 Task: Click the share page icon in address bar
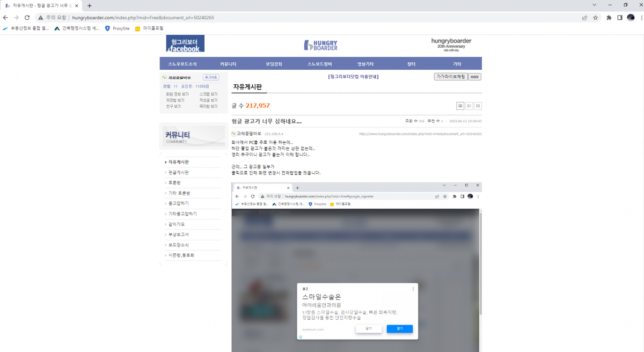584,17
